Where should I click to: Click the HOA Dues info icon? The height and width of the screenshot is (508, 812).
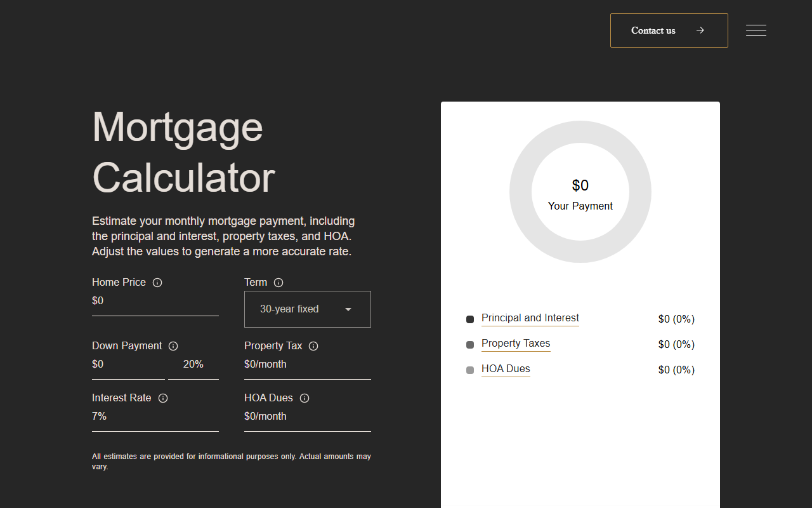click(304, 398)
